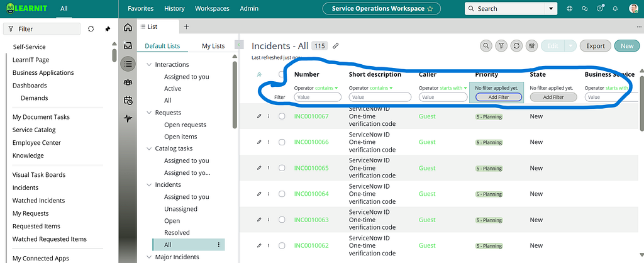The width and height of the screenshot is (644, 263).
Task: Collapse the list sidebar panel arrow
Action: point(238,45)
